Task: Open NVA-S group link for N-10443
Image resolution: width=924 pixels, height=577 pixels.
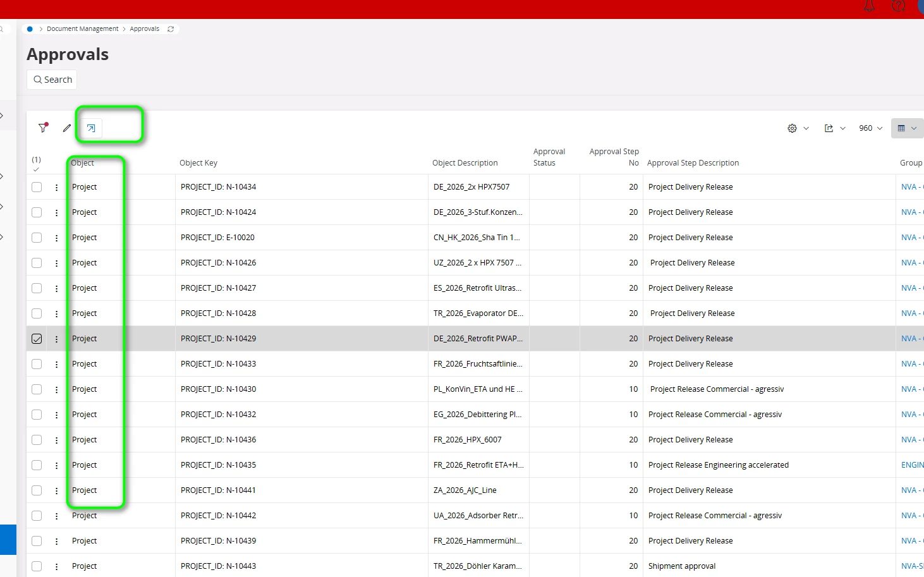Action: 913,566
